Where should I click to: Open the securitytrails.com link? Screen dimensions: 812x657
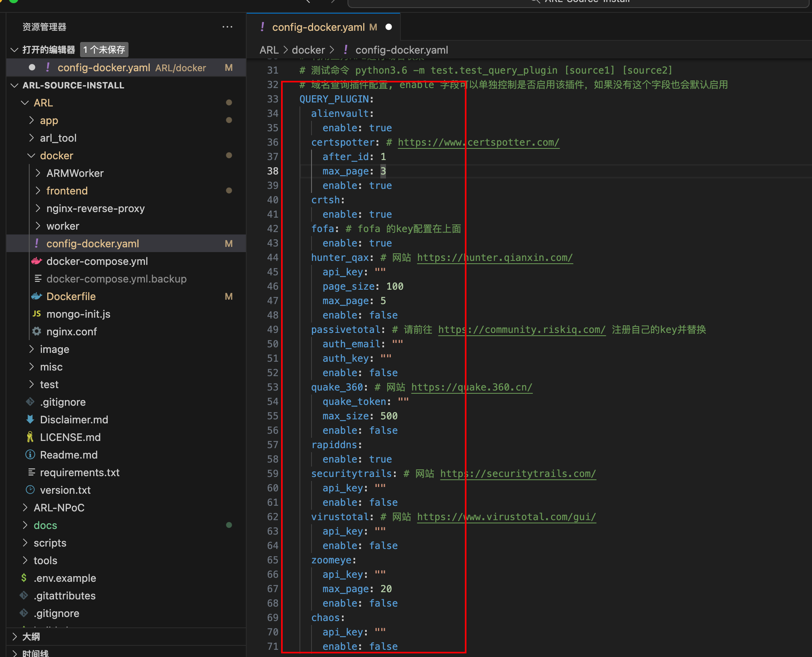[518, 474]
